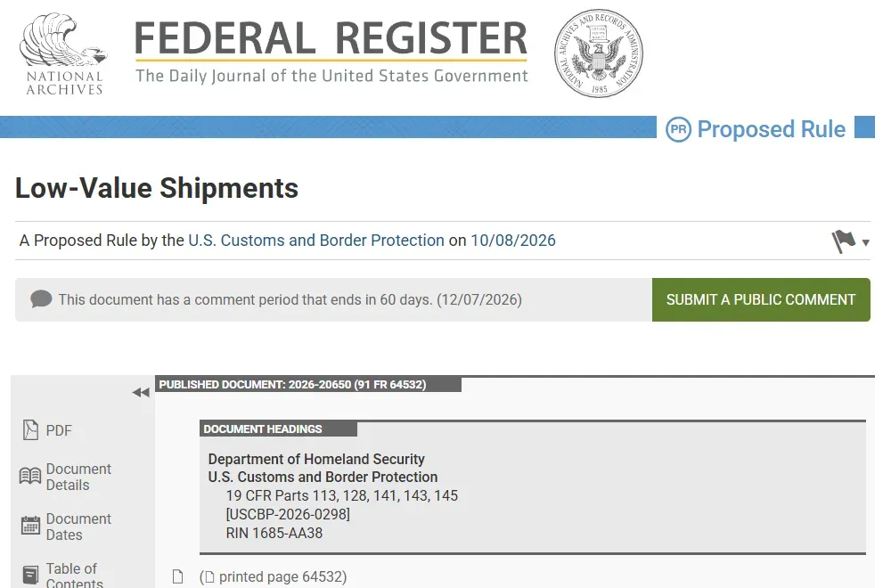This screenshot has height=588, width=883.
Task: Open the PDF sidebar menu entry
Action: pyautogui.click(x=48, y=431)
